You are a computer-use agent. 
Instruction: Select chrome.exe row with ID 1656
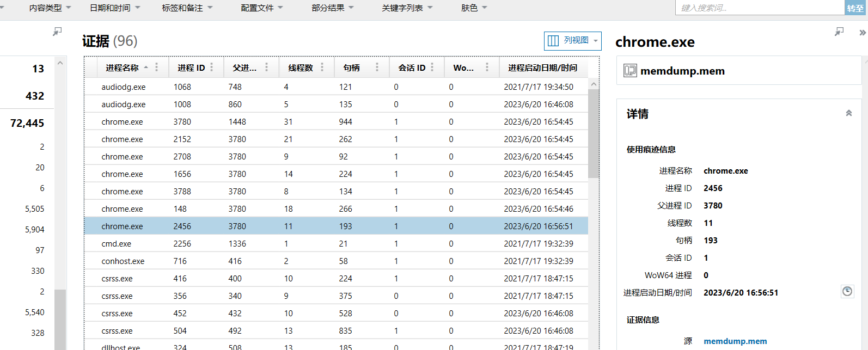[336, 174]
